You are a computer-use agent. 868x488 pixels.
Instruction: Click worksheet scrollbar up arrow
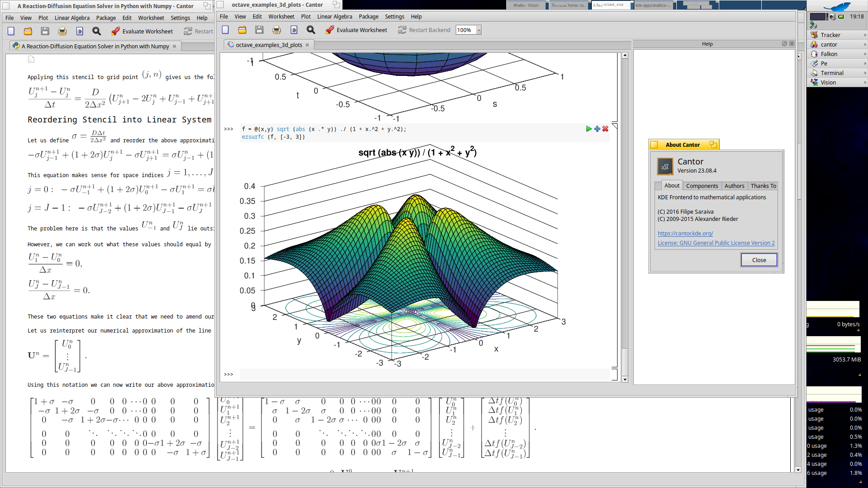[625, 56]
